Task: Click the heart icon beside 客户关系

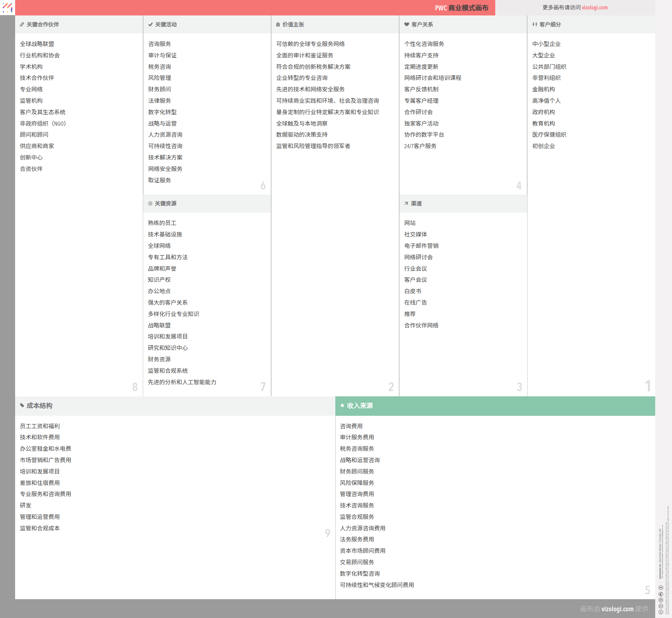Action: (407, 25)
